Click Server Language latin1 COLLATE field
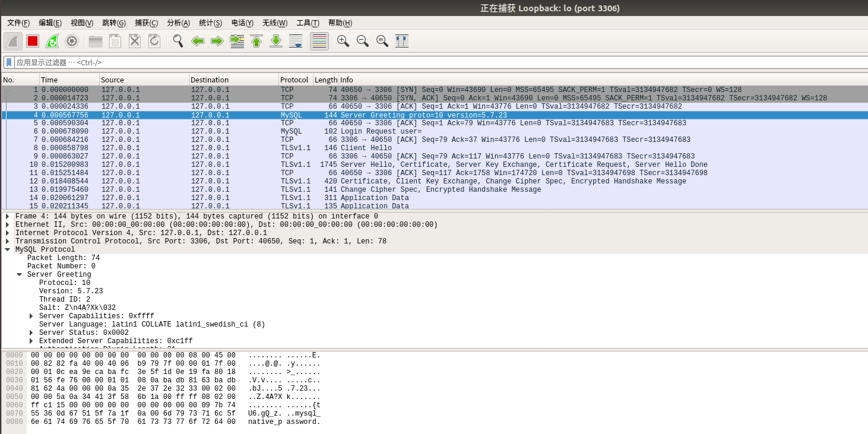 [152, 325]
